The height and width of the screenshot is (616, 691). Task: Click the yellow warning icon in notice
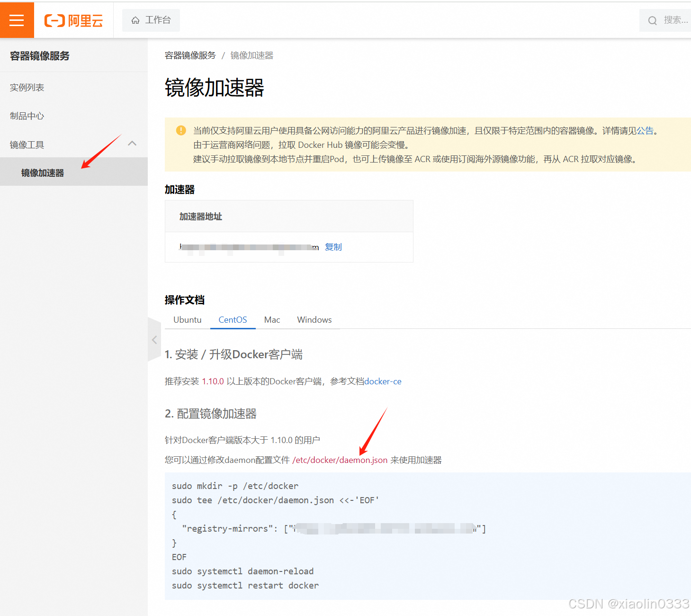(181, 130)
